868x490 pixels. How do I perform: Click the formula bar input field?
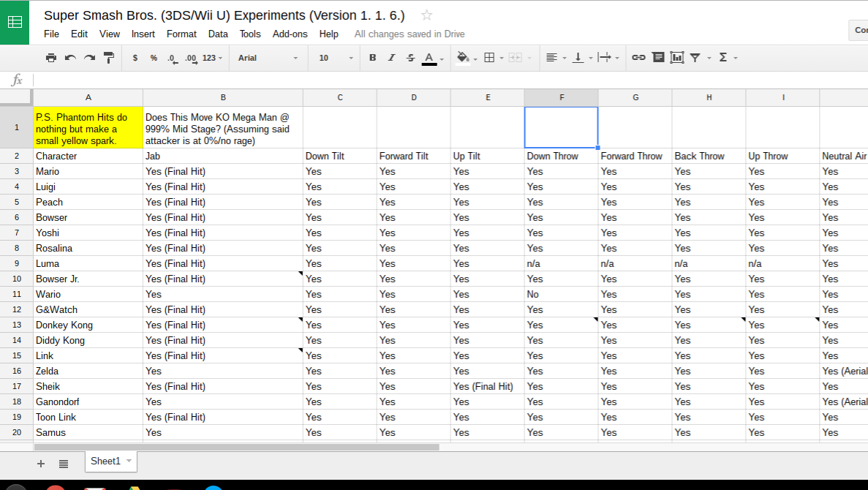pos(439,80)
